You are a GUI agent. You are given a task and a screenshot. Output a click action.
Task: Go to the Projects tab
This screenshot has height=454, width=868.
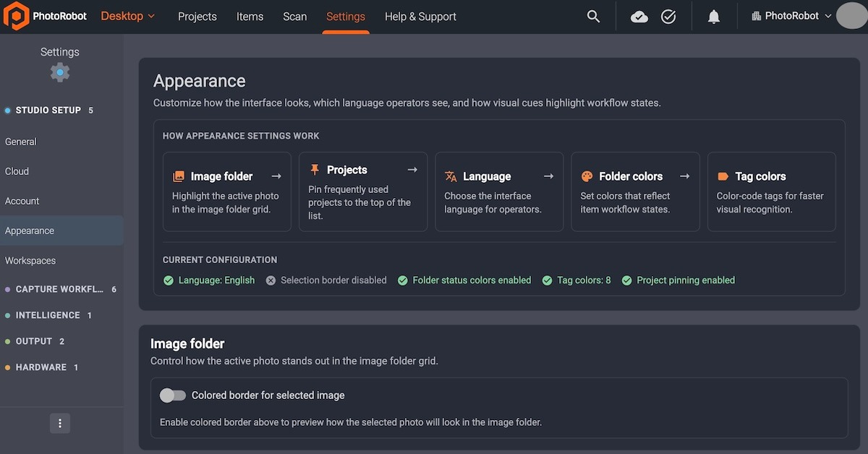tap(197, 16)
